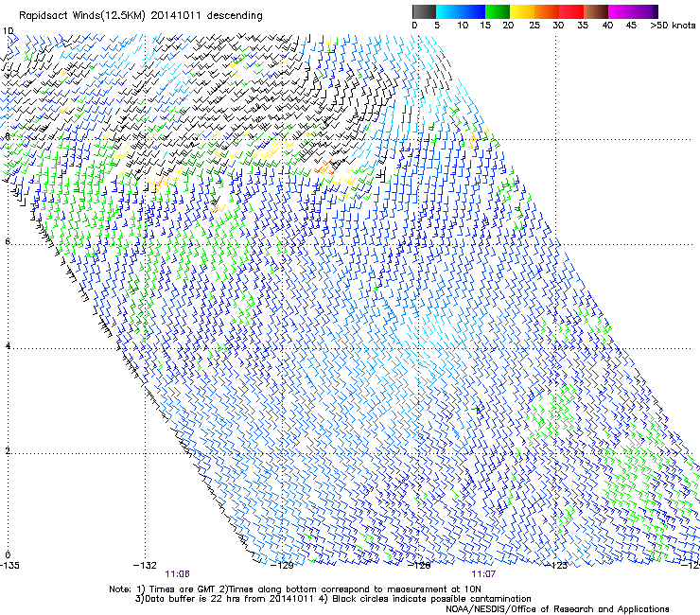Click the 'Times are GMT' note line
Screen dimensions: 700x615
(x=295, y=589)
